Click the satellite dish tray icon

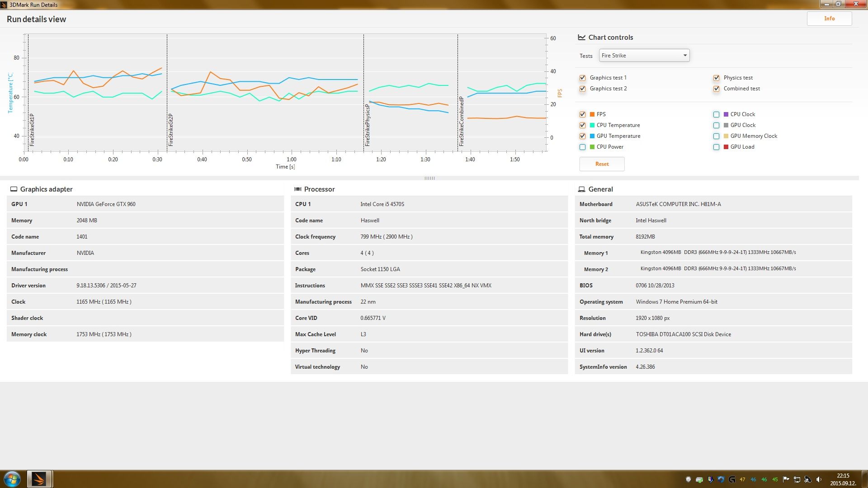tap(807, 479)
